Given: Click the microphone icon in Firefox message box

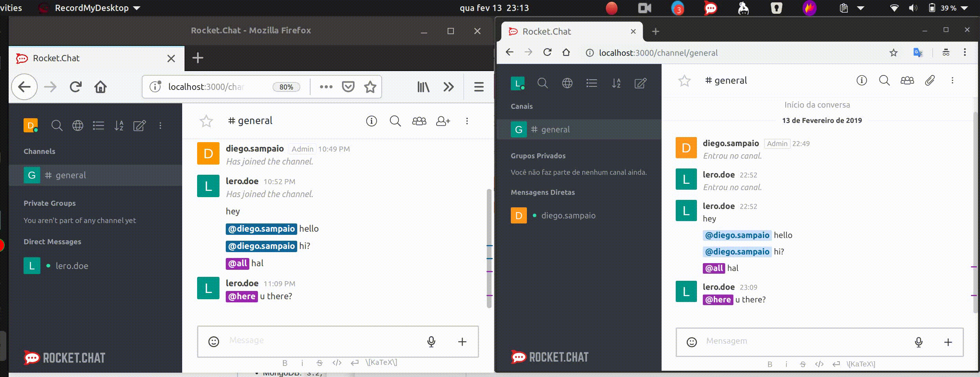Looking at the screenshot, I should coord(431,342).
